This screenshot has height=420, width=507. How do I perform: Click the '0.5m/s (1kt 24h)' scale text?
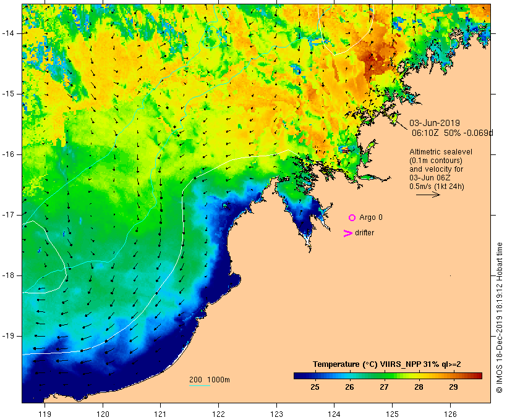437,187
